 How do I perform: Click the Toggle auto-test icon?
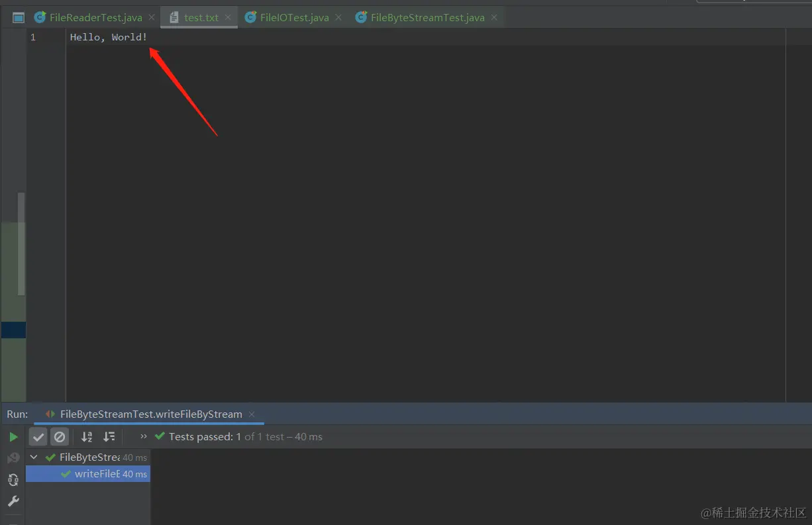pyautogui.click(x=13, y=480)
